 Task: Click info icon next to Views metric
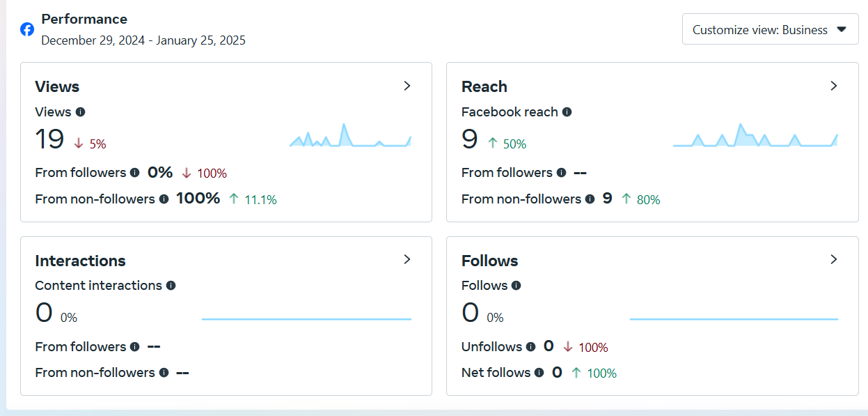[x=81, y=111]
